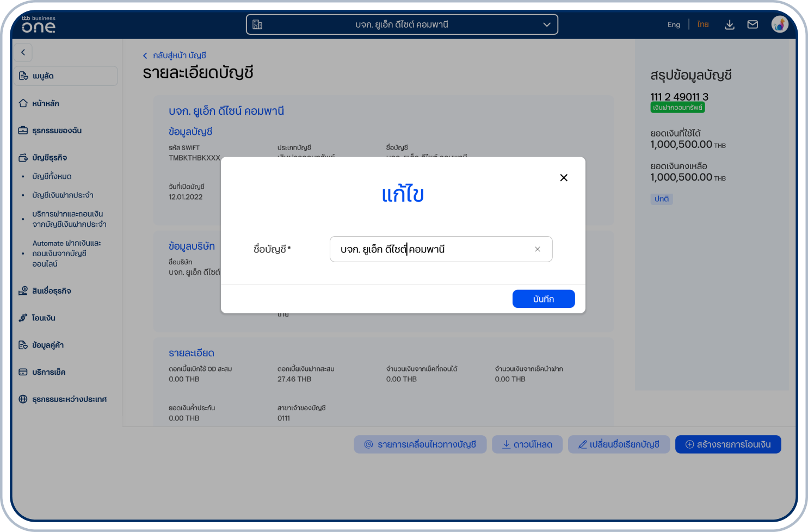Screen dimensions: 808x532
Task: Clear the account name field text
Action: pyautogui.click(x=537, y=249)
